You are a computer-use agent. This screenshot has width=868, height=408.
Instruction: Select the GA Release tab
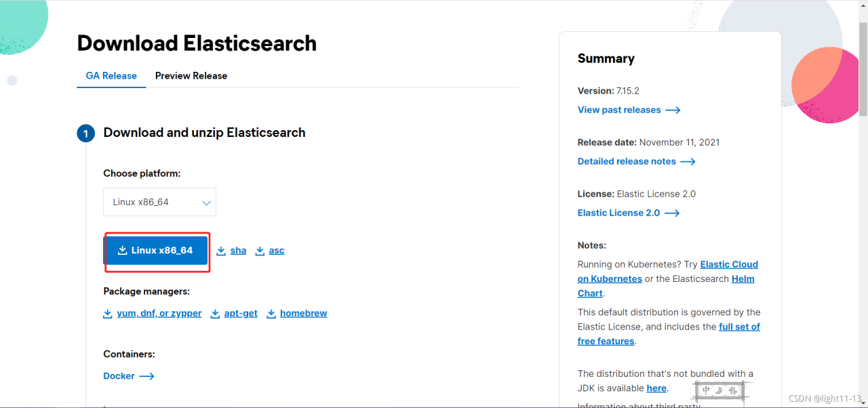111,76
